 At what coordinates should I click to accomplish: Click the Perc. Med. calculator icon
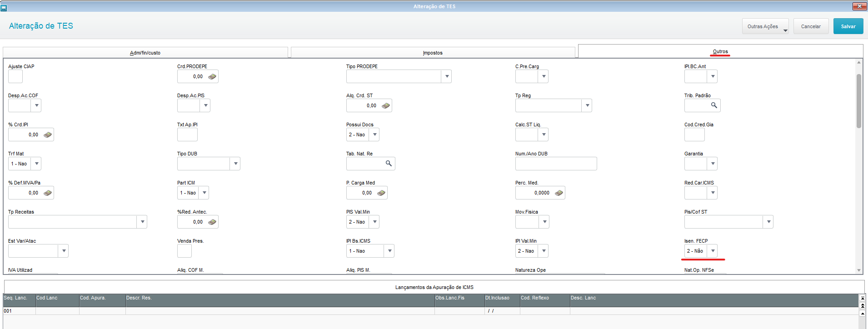tap(559, 193)
